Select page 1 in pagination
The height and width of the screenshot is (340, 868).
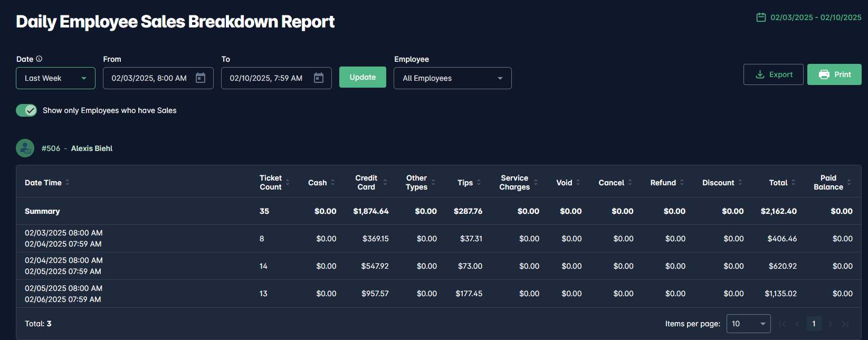click(x=814, y=324)
